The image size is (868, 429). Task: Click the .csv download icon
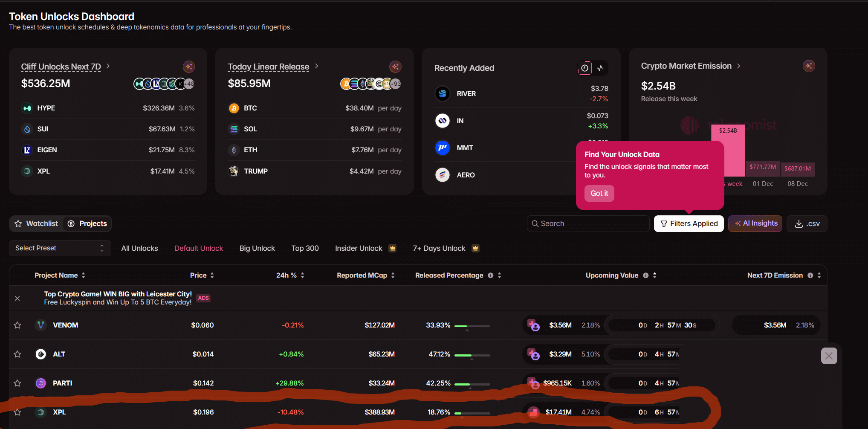tap(798, 223)
